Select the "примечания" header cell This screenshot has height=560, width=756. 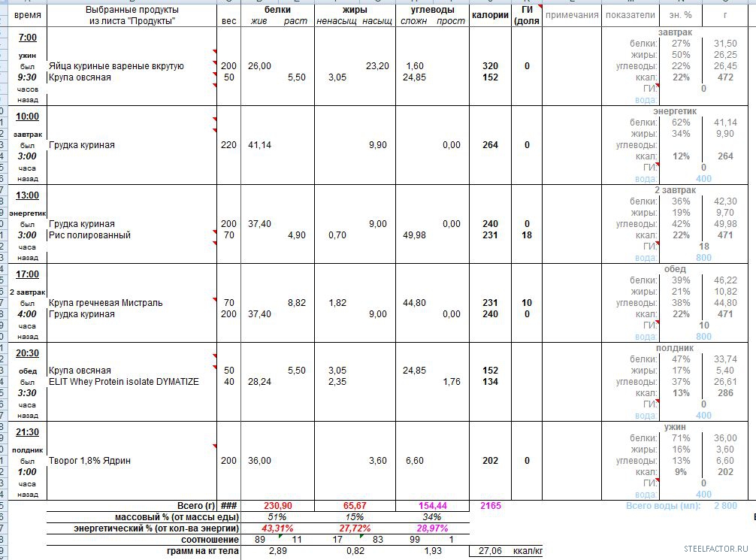[572, 15]
